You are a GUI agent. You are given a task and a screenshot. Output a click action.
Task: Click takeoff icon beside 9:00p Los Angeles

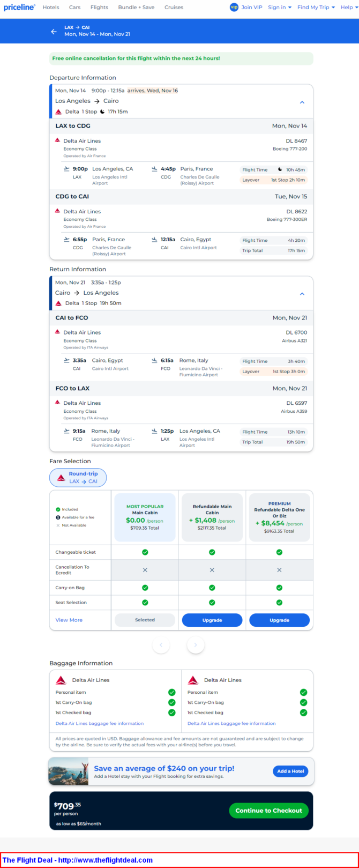click(x=66, y=168)
